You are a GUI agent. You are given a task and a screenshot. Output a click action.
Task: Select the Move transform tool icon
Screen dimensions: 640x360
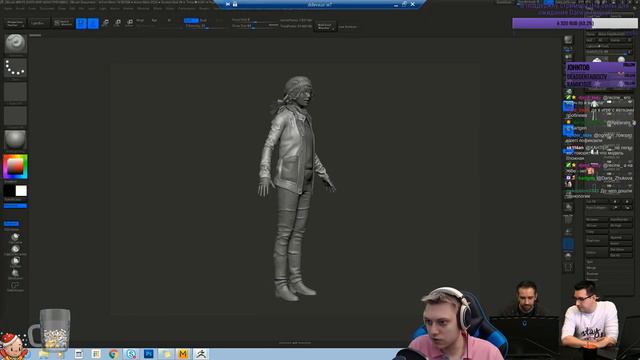click(105, 23)
